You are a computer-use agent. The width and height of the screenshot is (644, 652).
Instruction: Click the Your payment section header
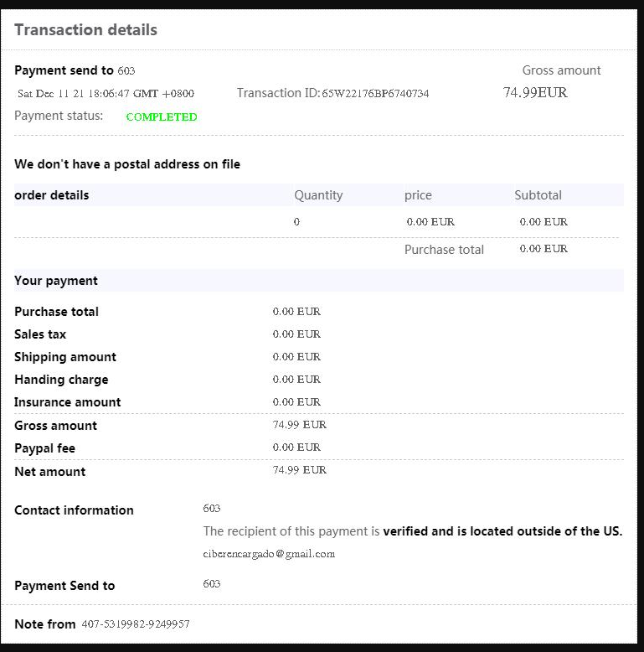(56, 281)
